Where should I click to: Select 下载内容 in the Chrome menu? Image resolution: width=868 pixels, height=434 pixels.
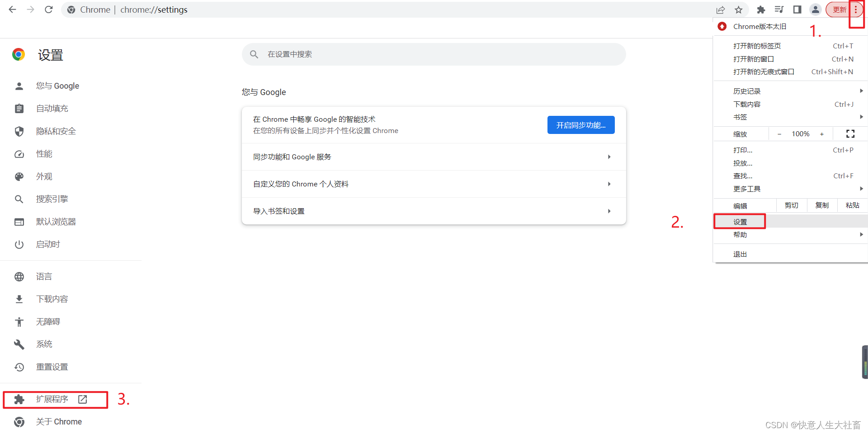tap(790, 104)
